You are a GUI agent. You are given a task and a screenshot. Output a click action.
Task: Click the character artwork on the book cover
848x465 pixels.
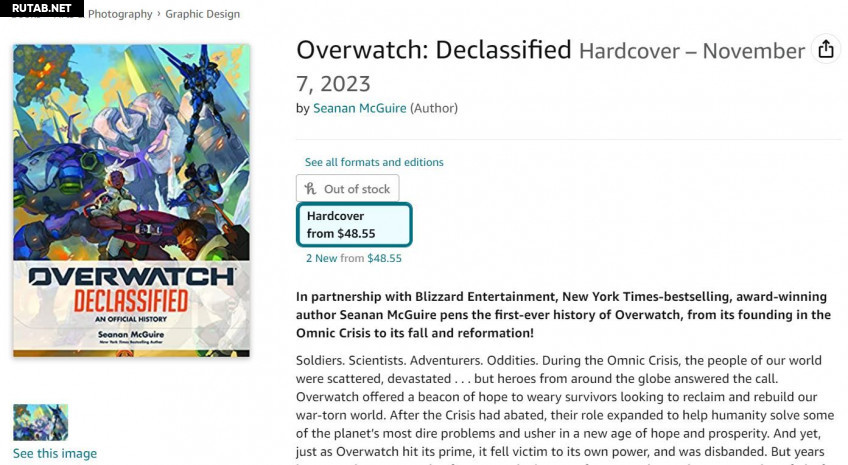(x=131, y=150)
